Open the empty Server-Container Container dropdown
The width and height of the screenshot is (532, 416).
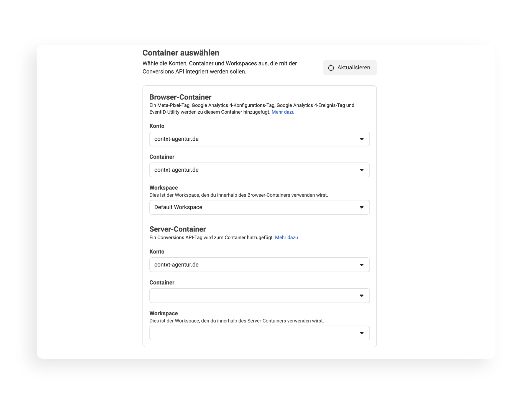click(x=259, y=295)
